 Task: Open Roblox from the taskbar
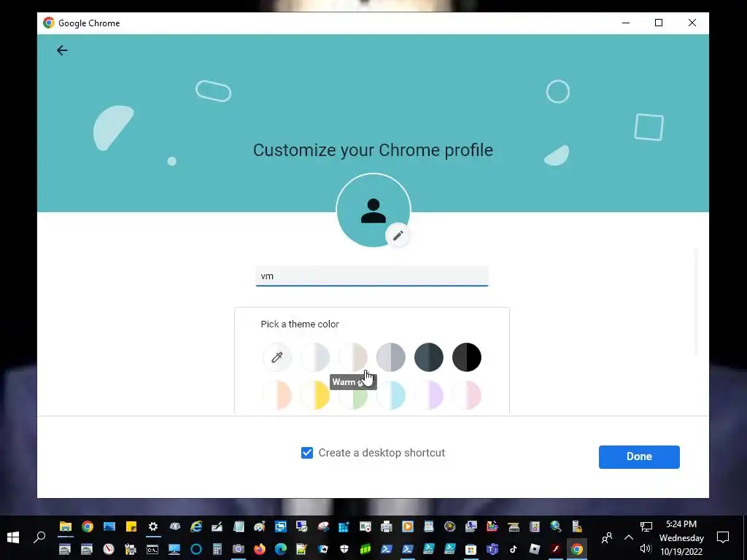535,550
